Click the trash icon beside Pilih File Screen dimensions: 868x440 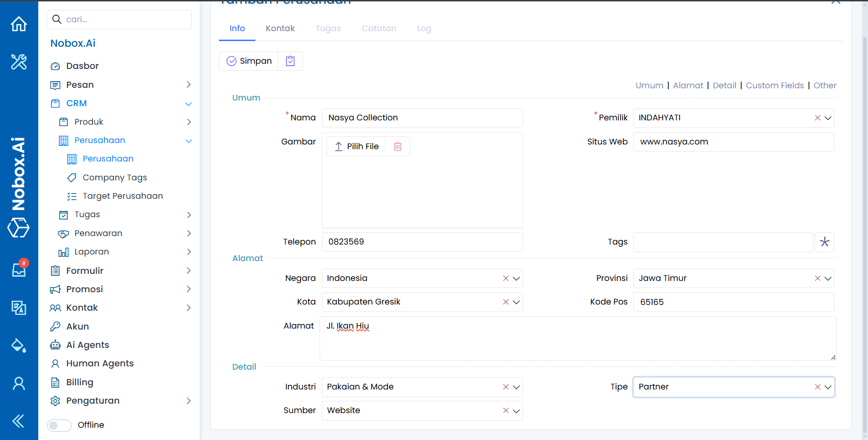pyautogui.click(x=397, y=146)
